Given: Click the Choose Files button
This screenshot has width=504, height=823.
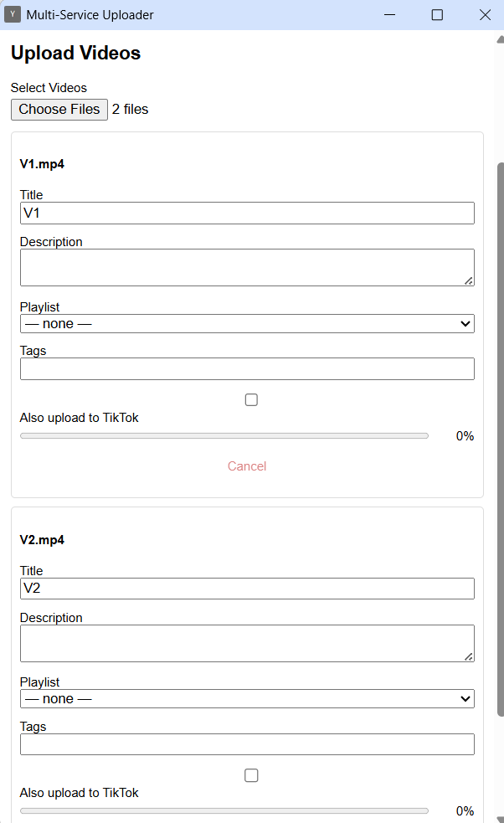Looking at the screenshot, I should (x=59, y=110).
